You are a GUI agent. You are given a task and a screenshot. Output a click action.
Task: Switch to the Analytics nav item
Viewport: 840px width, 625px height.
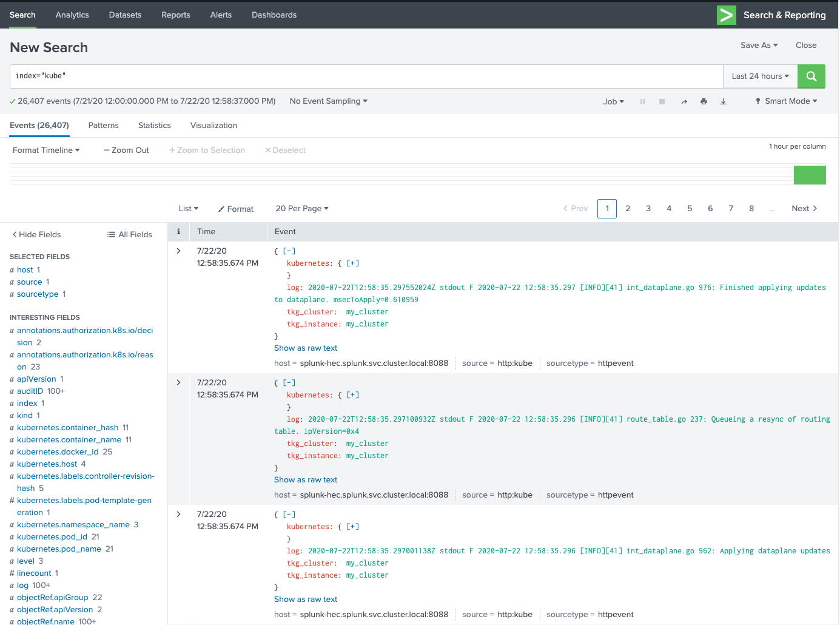[72, 15]
